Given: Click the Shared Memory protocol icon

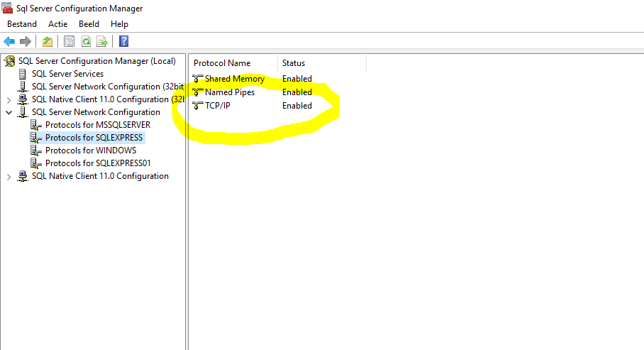Looking at the screenshot, I should coord(198,79).
